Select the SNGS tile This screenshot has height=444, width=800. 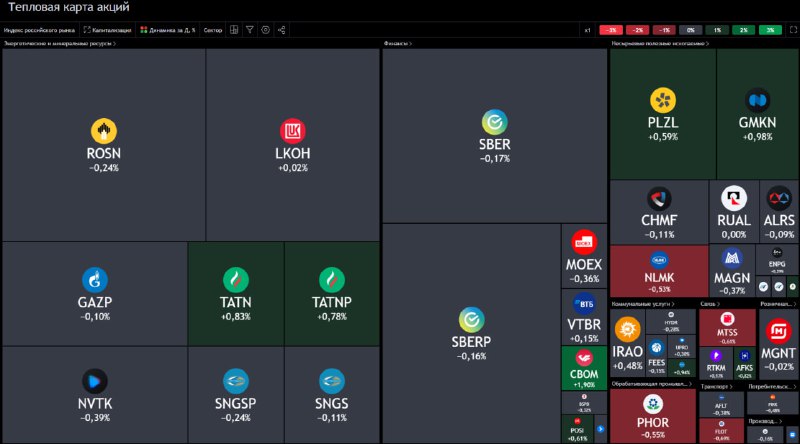coord(332,395)
